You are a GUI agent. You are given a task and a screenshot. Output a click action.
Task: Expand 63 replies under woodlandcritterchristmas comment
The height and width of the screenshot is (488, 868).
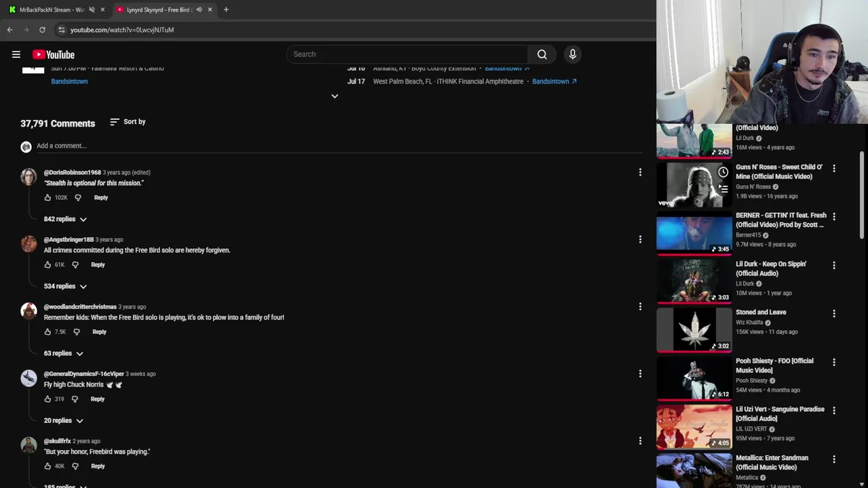point(63,353)
